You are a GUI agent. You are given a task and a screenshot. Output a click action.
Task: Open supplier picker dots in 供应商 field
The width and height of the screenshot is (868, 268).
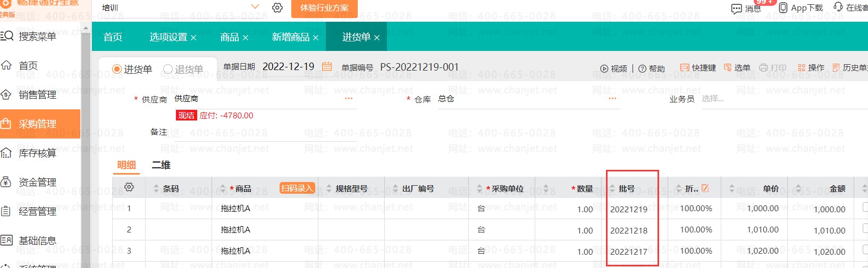349,99
